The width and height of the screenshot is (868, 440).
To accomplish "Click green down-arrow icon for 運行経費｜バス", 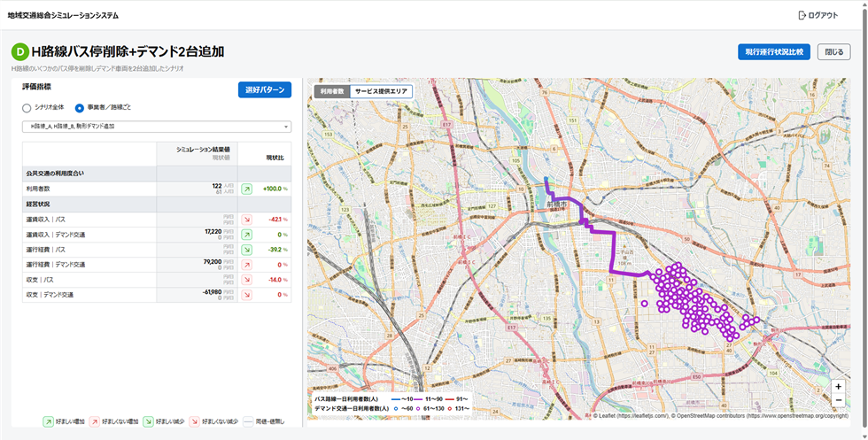I will [247, 250].
